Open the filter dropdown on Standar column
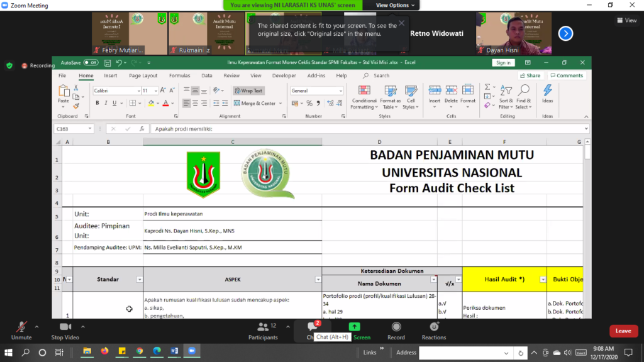 tap(139, 280)
